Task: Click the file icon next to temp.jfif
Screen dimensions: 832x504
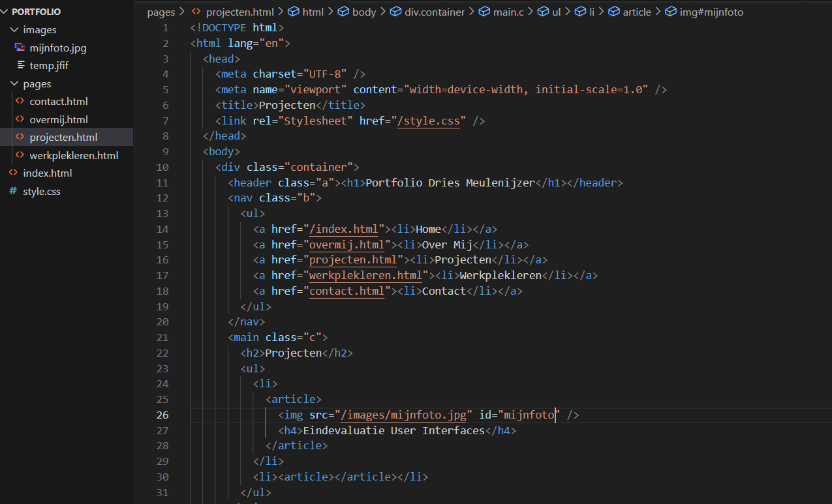Action: 21,65
